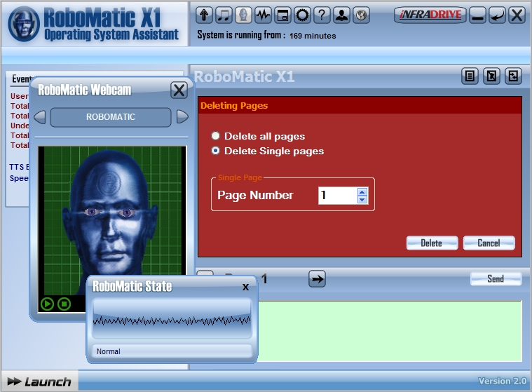Select Delete all pages option
Image resolution: width=532 pixels, height=392 pixels.
pos(258,136)
